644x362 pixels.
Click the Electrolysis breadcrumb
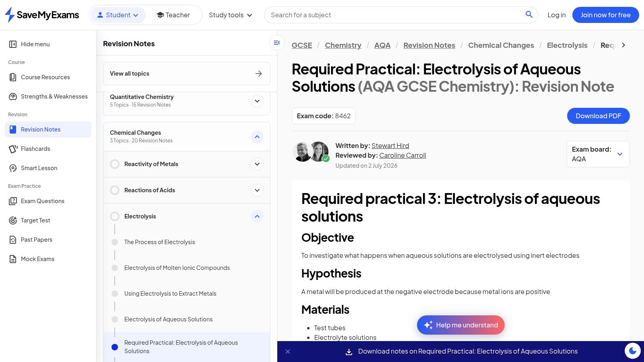pyautogui.click(x=567, y=45)
